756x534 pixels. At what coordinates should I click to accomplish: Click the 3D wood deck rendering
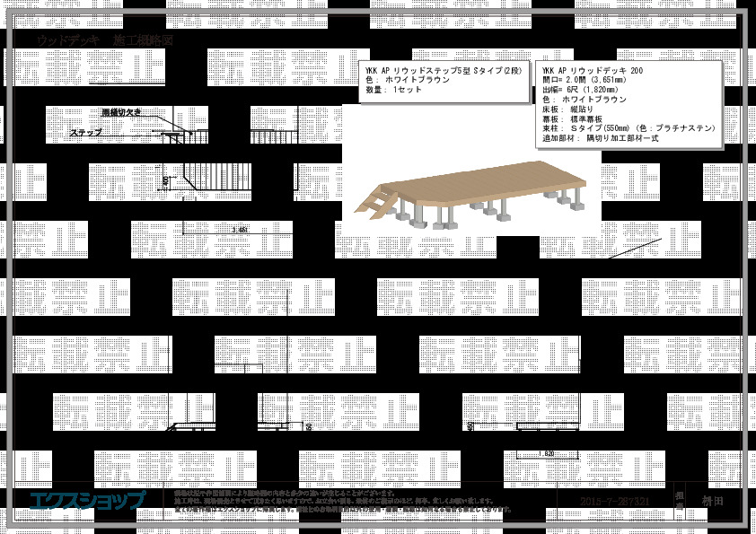(470, 194)
